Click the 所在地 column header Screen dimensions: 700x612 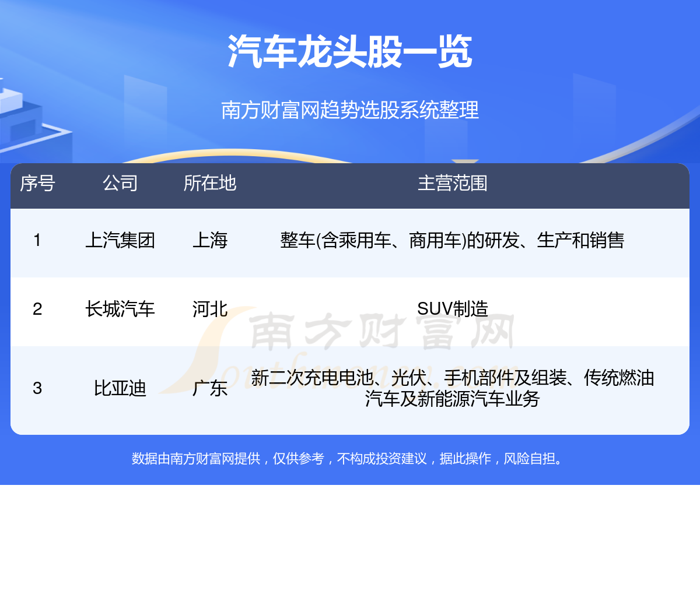pos(210,183)
